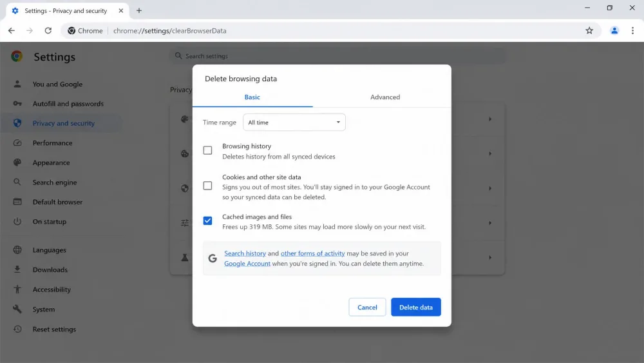Viewport: 644px width, 363px height.
Task: Click the Search settings field
Action: [x=337, y=55]
